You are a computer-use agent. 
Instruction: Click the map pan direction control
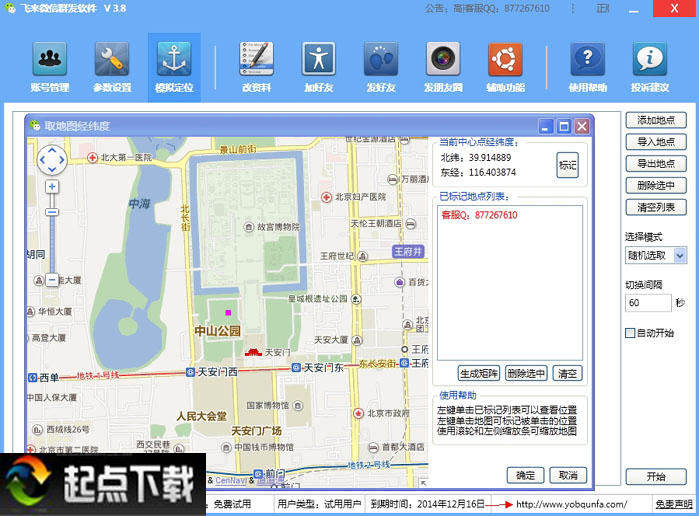point(52,160)
